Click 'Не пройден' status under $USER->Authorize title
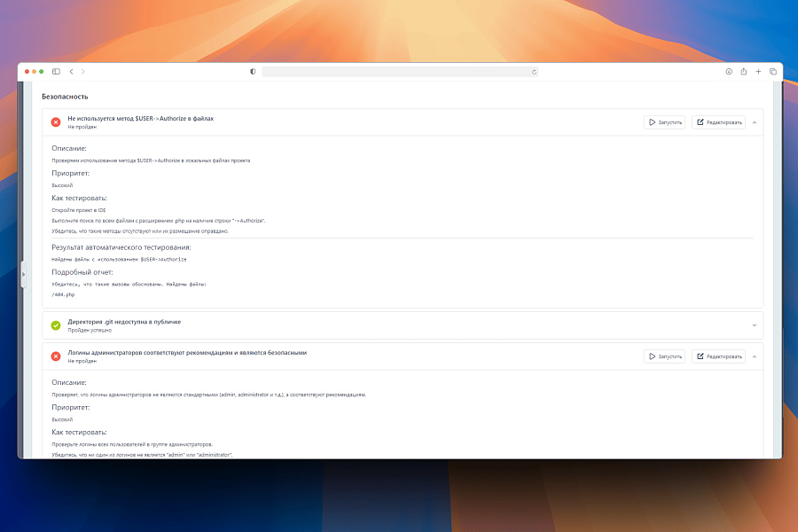This screenshot has height=532, width=798. tap(82, 127)
